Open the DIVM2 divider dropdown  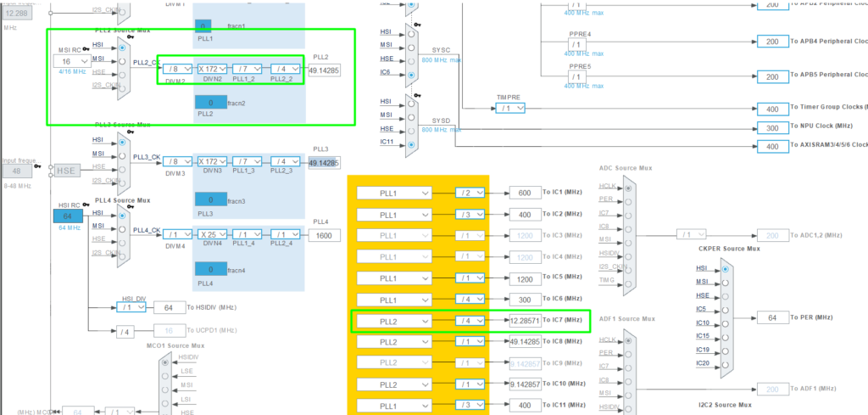tap(176, 70)
